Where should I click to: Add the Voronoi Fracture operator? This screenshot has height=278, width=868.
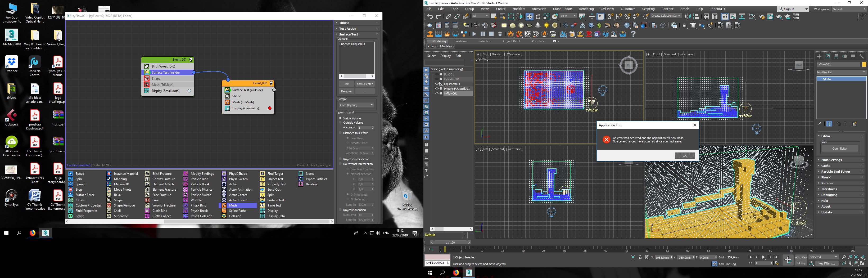[x=161, y=205]
